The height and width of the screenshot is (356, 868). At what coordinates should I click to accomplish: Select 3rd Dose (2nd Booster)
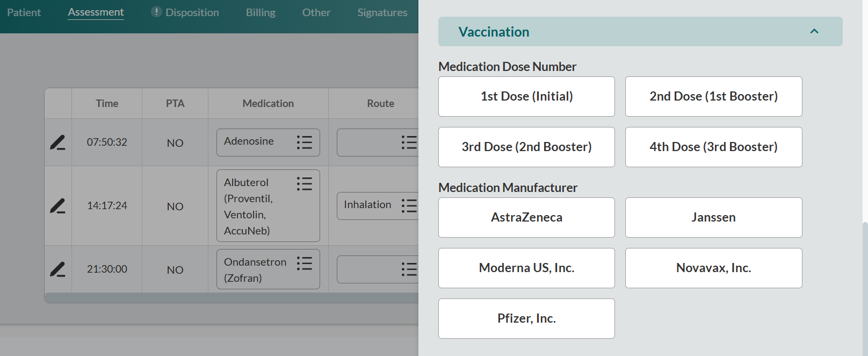point(526,147)
